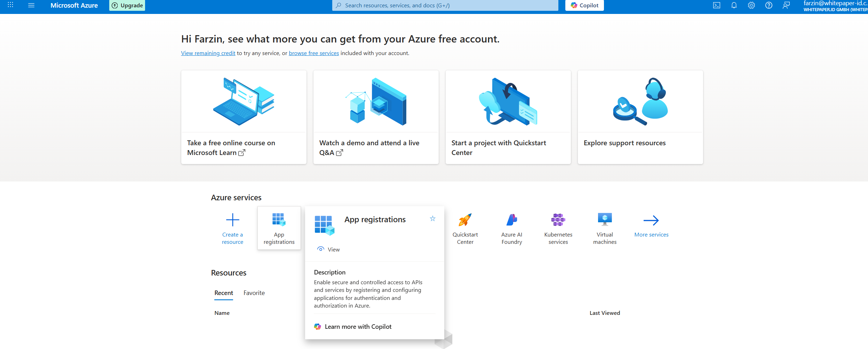Select the Recent resources tab
868x349 pixels.
[224, 293]
